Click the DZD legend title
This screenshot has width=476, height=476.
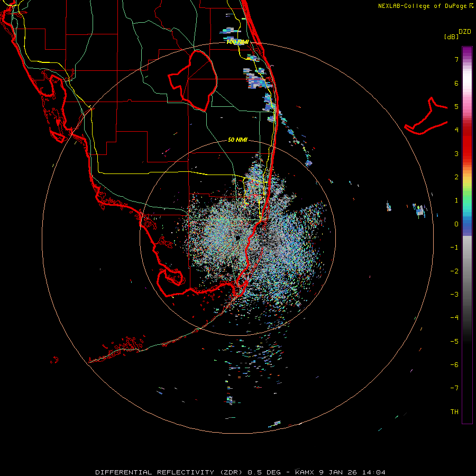point(465,32)
